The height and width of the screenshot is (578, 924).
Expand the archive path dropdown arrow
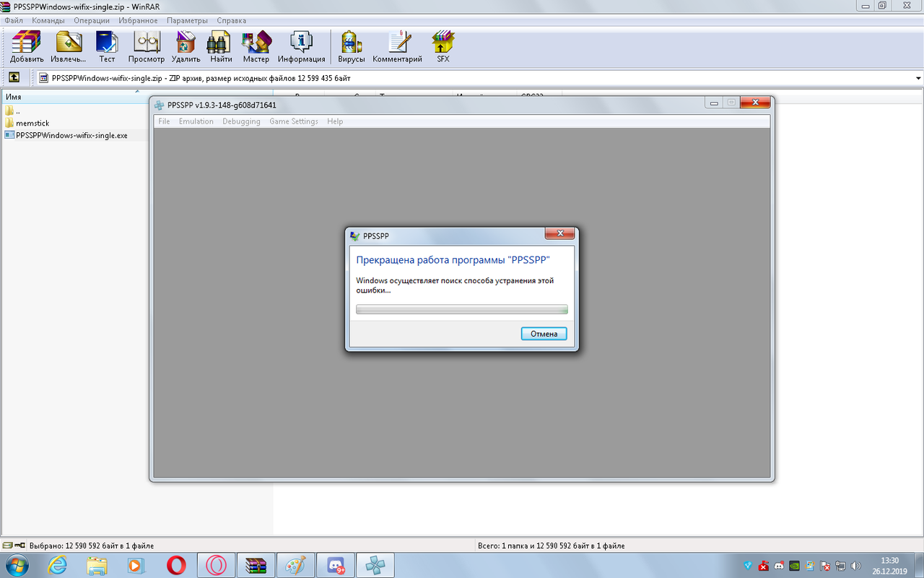tap(918, 78)
